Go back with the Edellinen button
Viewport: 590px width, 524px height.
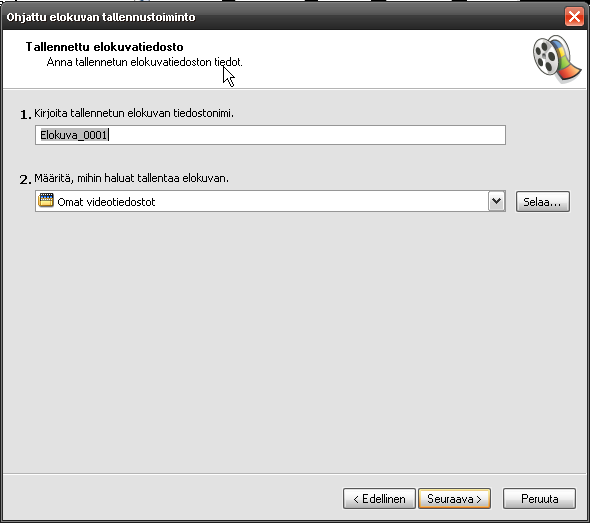coord(379,499)
